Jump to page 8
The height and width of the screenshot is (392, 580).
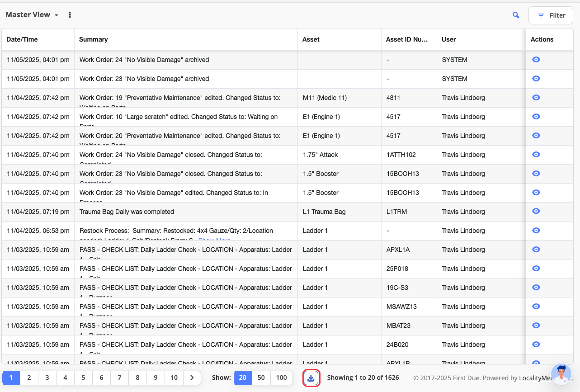coord(137,378)
